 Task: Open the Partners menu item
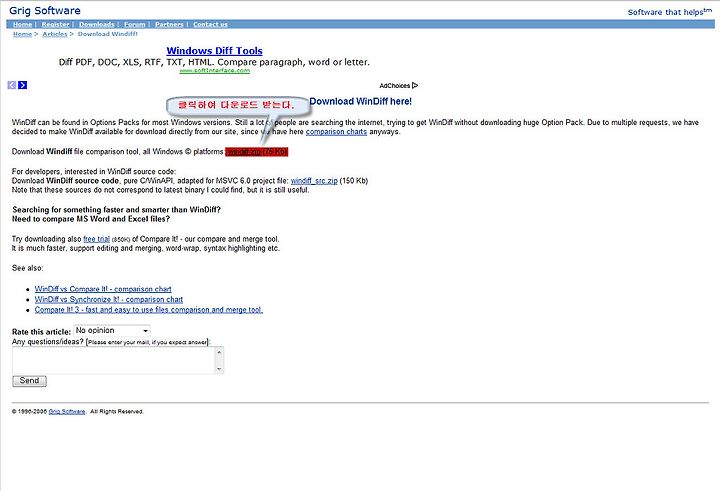pos(169,24)
